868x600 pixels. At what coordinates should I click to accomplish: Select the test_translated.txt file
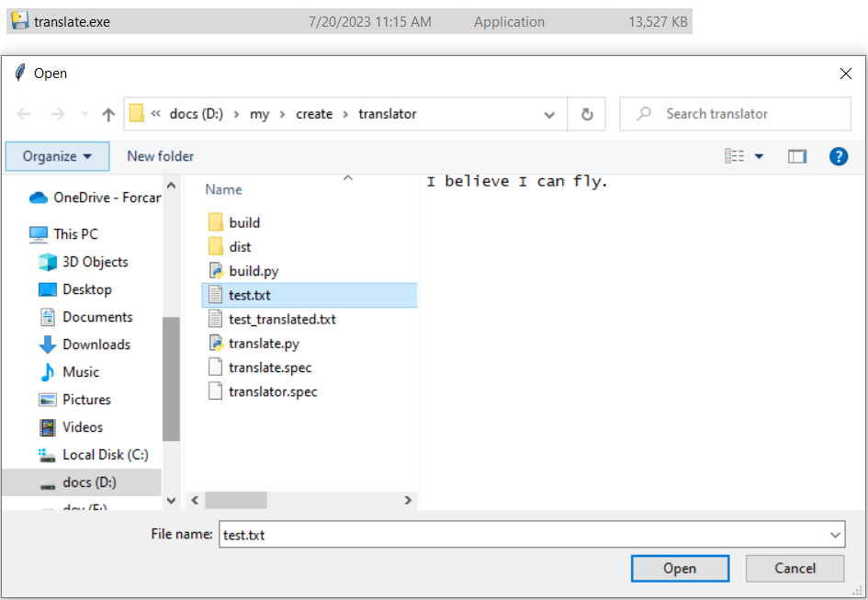pyautogui.click(x=282, y=320)
